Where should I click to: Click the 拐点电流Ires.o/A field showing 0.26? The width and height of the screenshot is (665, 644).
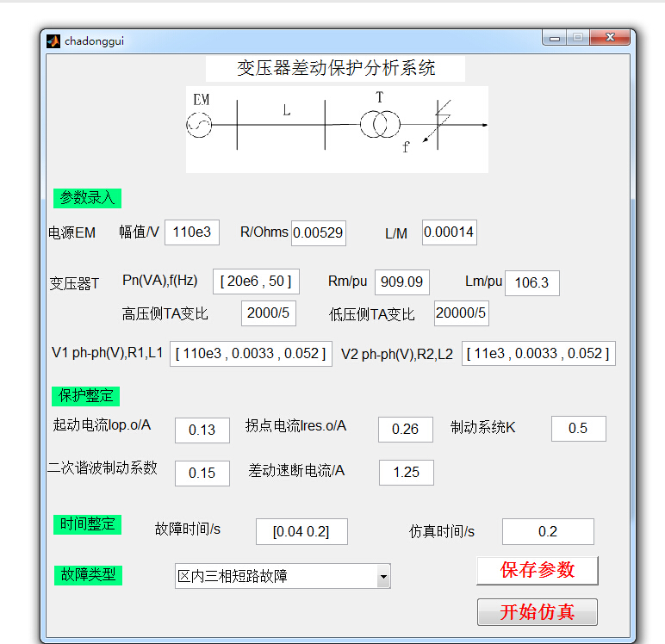click(x=406, y=430)
